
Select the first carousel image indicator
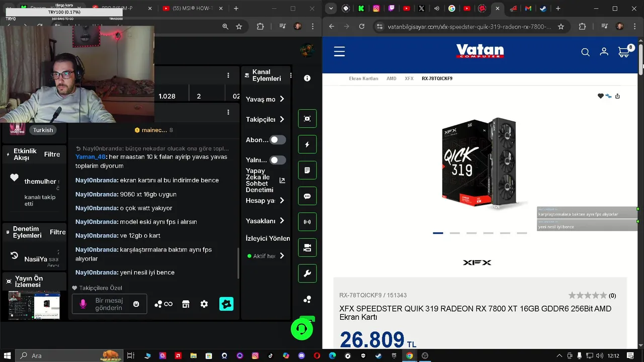(x=438, y=233)
